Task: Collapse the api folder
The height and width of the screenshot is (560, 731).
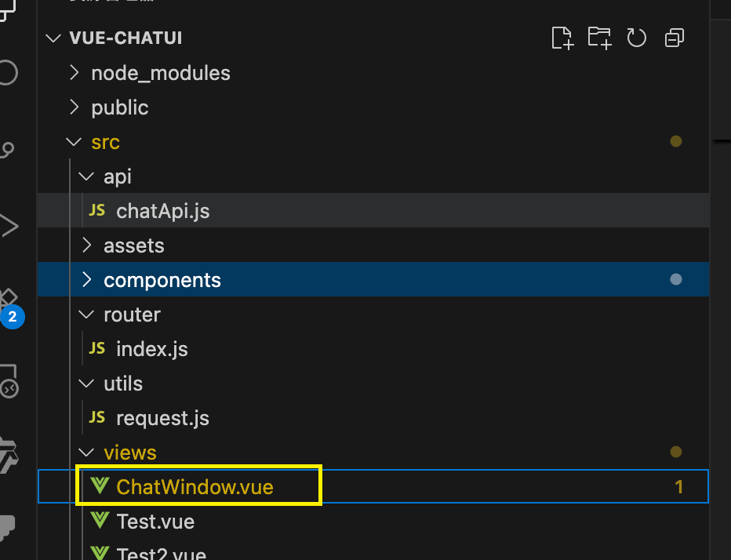Action: tap(86, 176)
